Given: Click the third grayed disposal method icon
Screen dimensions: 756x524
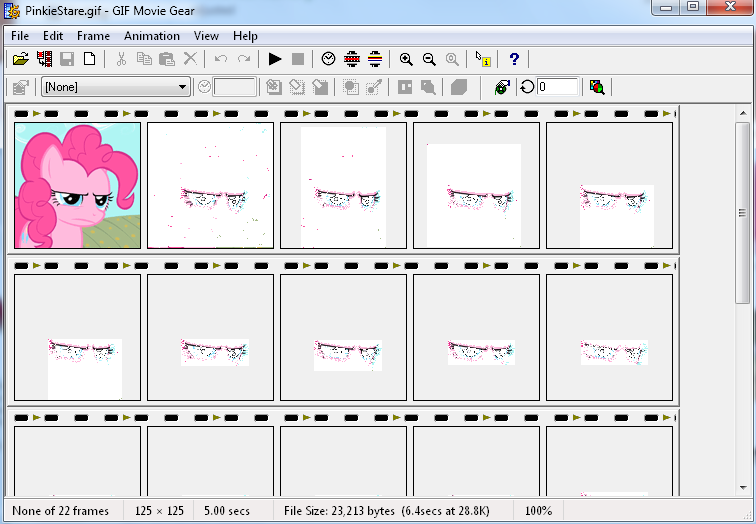Looking at the screenshot, I should [320, 87].
